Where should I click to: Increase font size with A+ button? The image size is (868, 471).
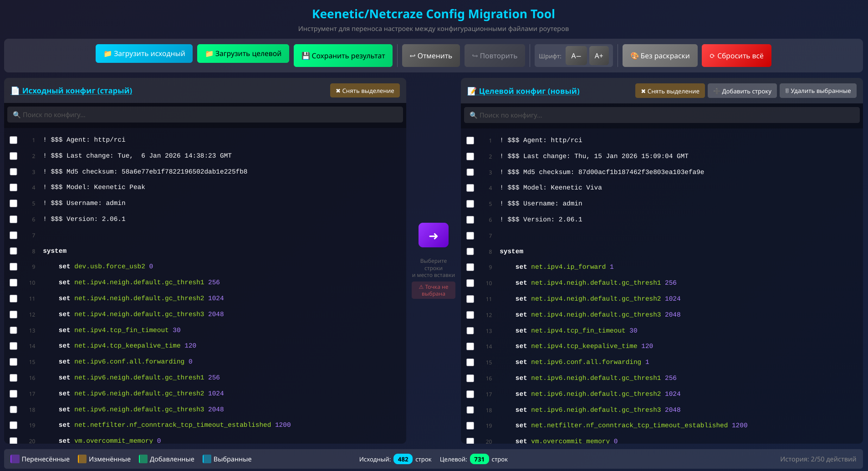[x=598, y=56]
